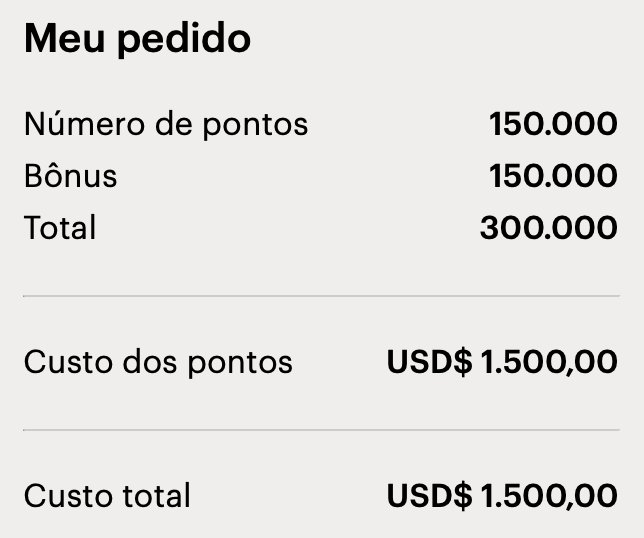Click the 150.000 number of points value
The image size is (644, 538).
(553, 124)
